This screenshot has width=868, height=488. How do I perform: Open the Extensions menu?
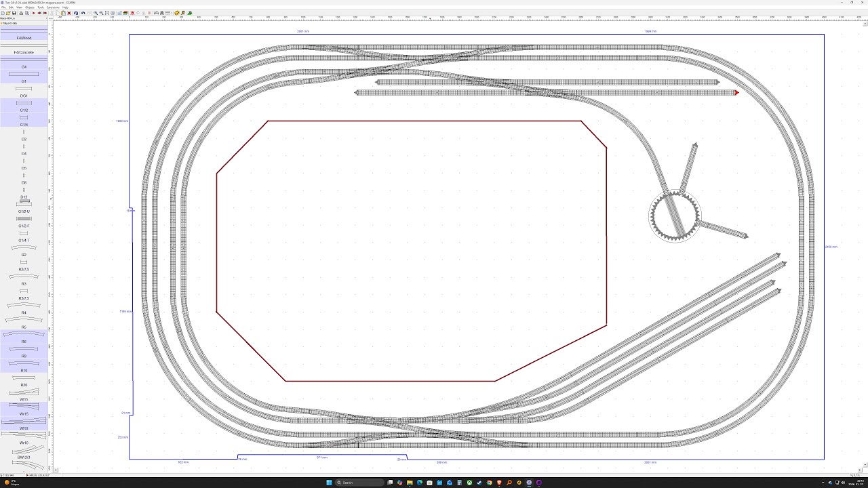coord(54,7)
